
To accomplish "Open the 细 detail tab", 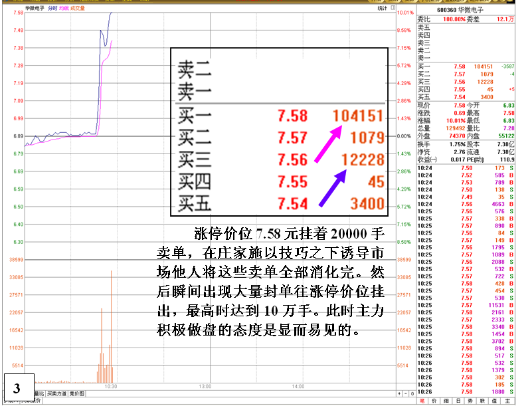I will 446,401.
